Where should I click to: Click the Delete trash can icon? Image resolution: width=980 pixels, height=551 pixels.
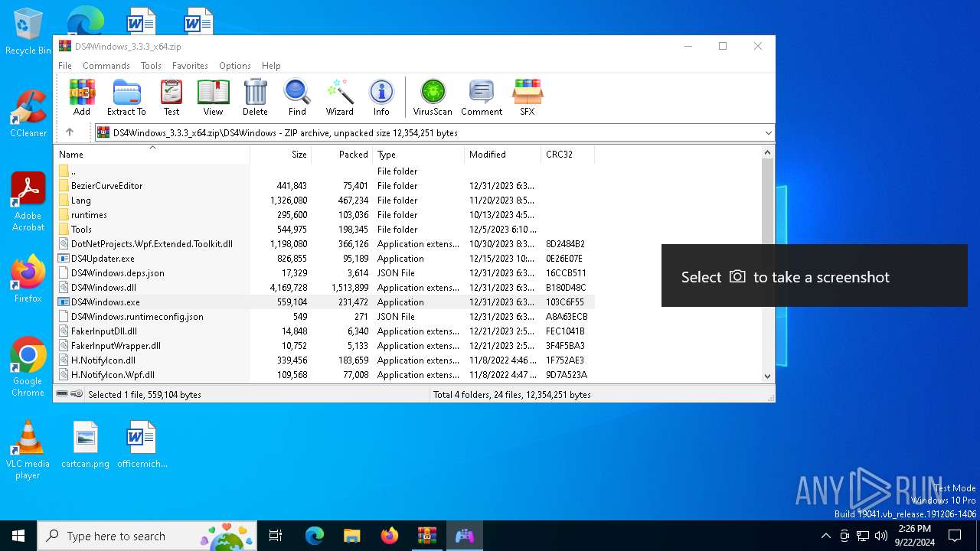255,97
